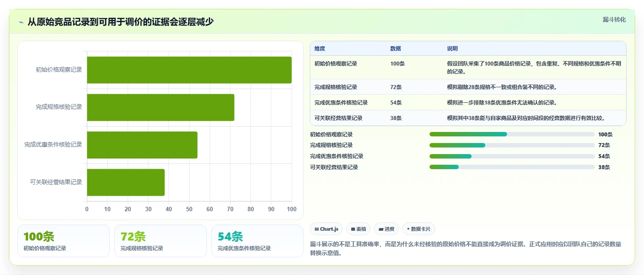This screenshot has height=275, width=644.
Task: Click the 数据卡片 tag chip
Action: pyautogui.click(x=419, y=229)
